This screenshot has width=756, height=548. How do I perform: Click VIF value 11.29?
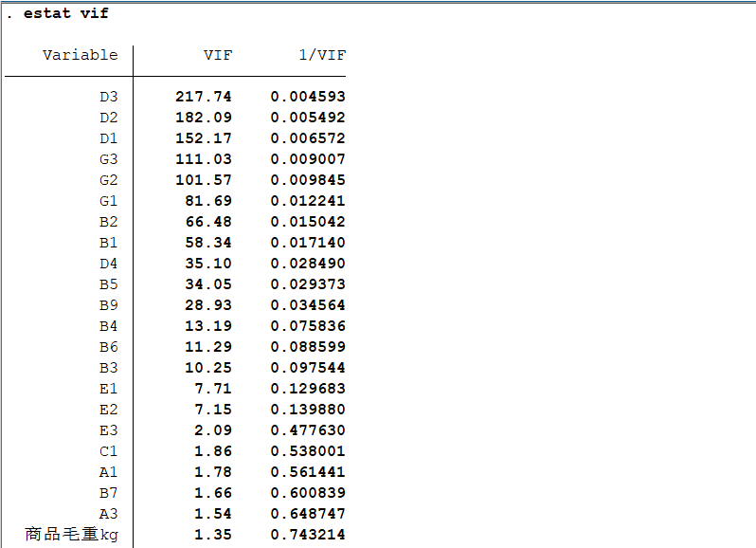pos(208,346)
